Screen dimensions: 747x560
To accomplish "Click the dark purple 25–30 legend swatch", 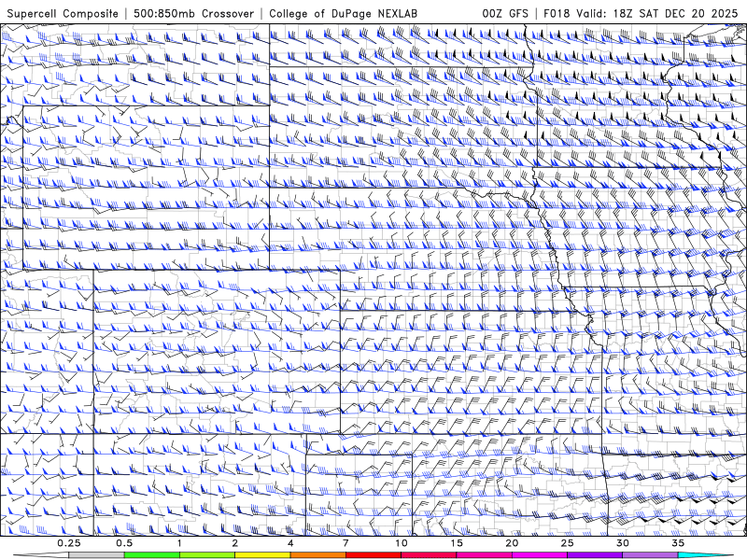I will (x=595, y=555).
